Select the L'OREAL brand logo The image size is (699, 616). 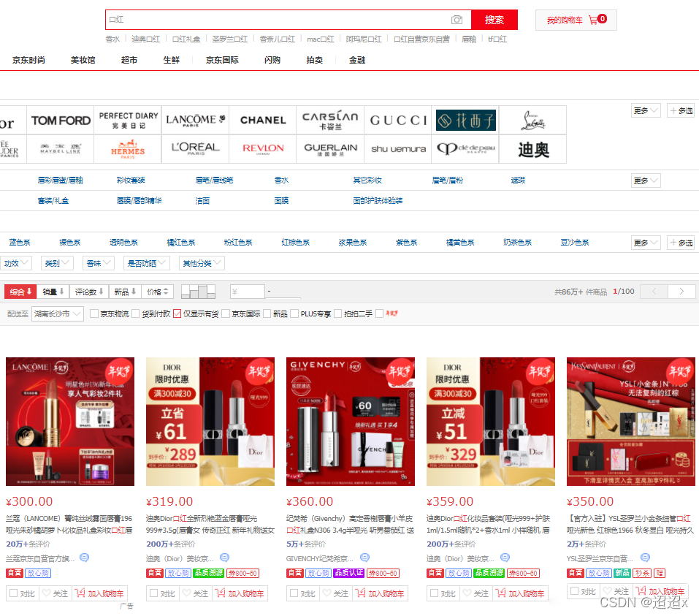196,149
